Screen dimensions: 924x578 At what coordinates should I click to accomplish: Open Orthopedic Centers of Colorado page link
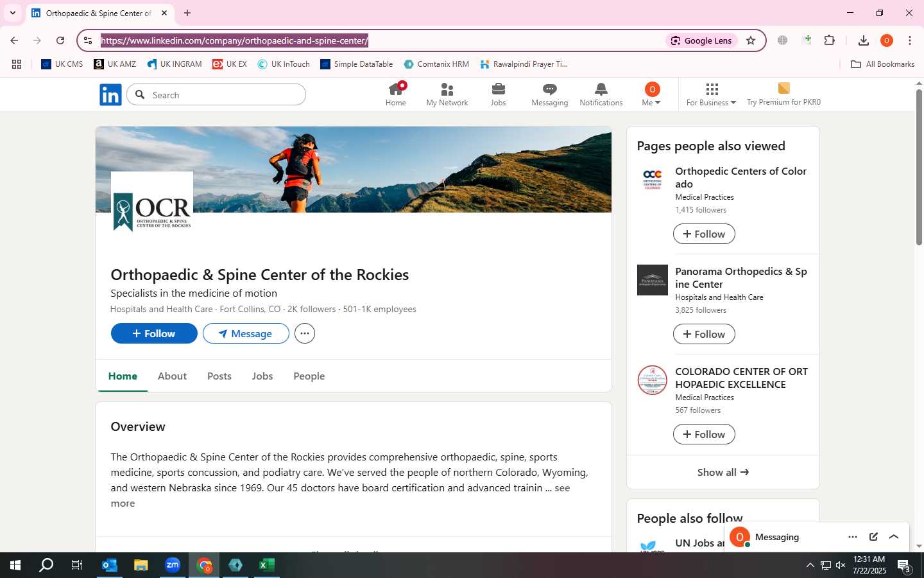coord(741,177)
